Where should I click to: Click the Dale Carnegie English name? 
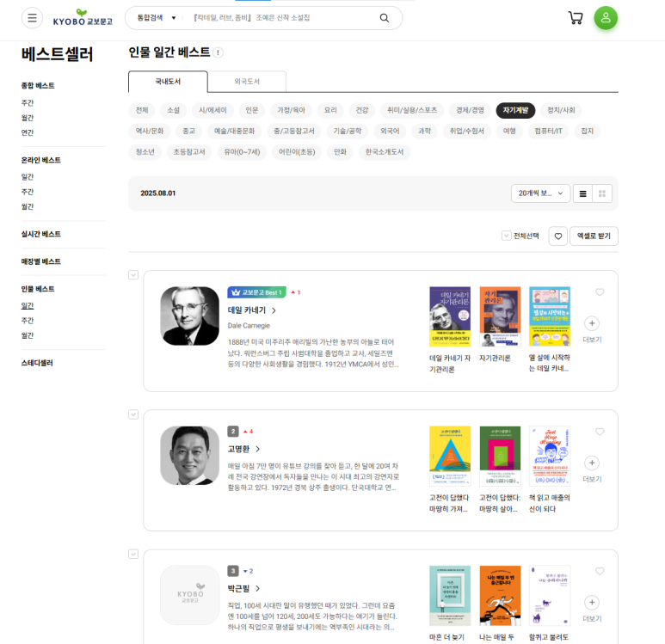pos(249,326)
